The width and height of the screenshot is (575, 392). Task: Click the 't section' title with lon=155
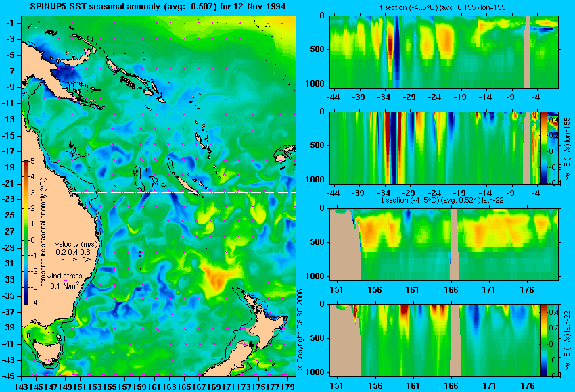tap(442, 7)
